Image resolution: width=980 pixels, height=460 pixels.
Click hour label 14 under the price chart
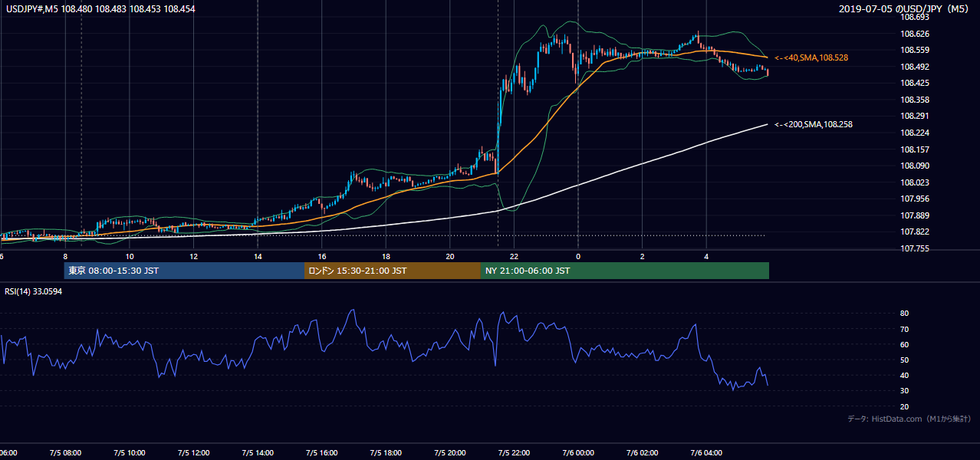click(258, 257)
